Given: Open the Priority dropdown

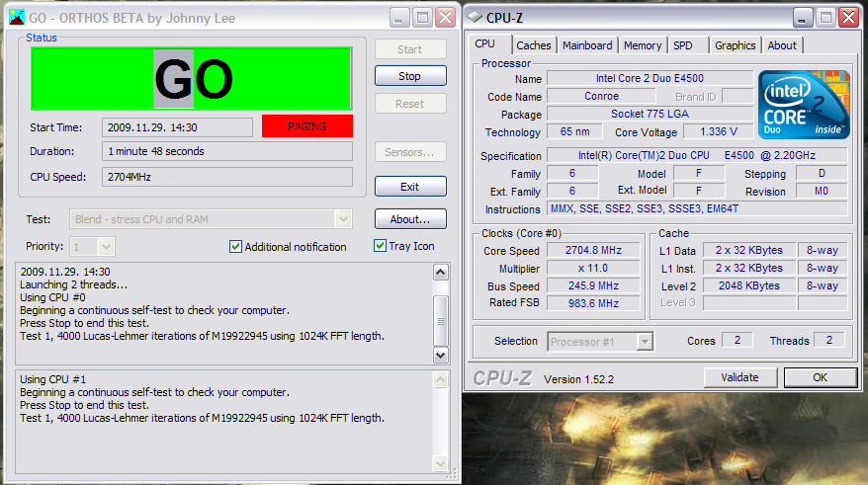Looking at the screenshot, I should pos(106,246).
